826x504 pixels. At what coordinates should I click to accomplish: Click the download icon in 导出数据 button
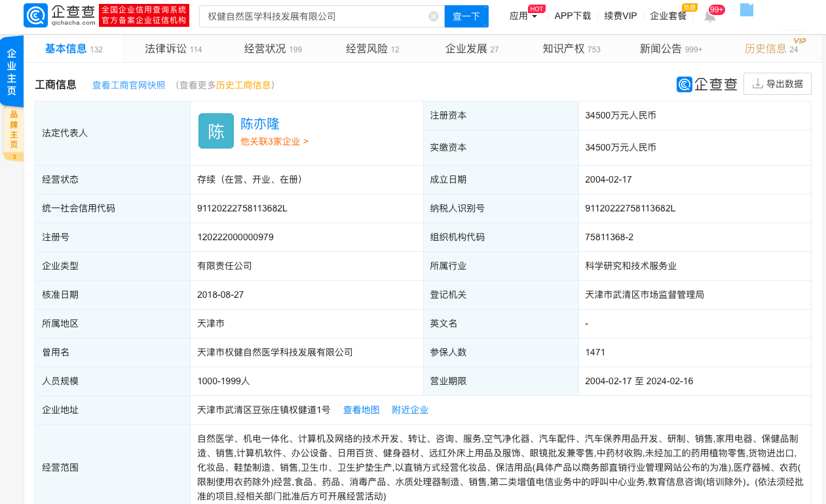click(x=758, y=84)
